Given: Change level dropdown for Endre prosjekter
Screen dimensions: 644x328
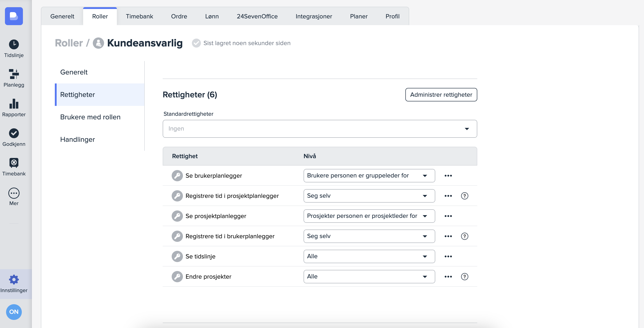Looking at the screenshot, I should coord(369,276).
